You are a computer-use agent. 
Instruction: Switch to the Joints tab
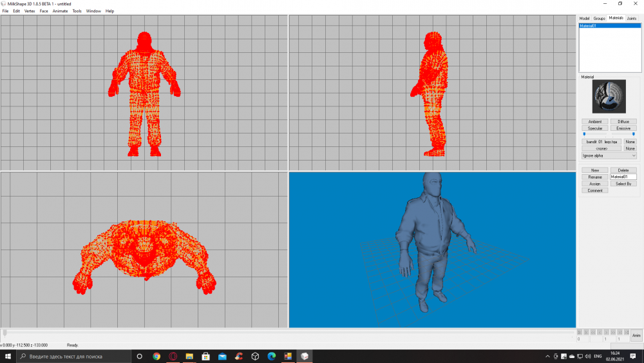click(632, 19)
